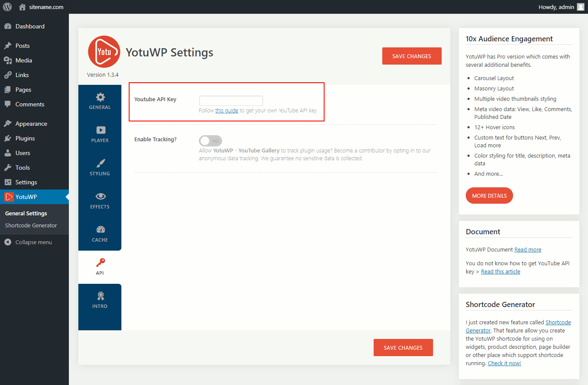The height and width of the screenshot is (385, 588).
Task: Click the Appearance paintbrush icon
Action: tap(8, 124)
